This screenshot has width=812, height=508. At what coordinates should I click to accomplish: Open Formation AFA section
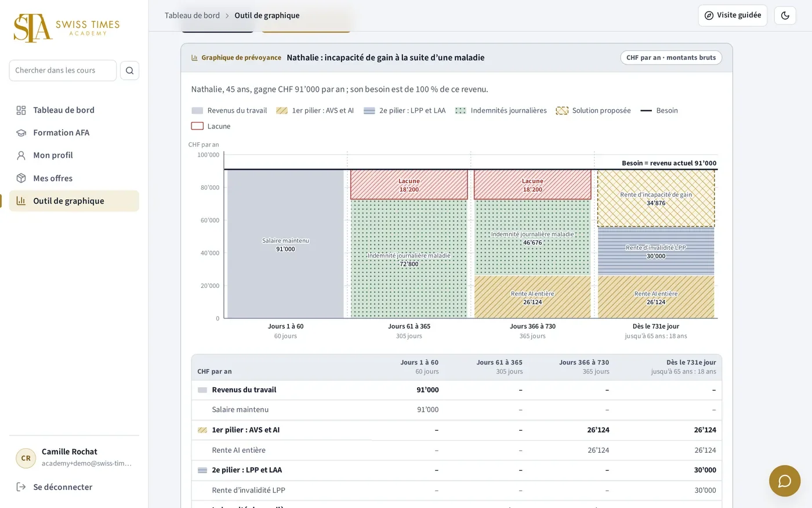74,132
